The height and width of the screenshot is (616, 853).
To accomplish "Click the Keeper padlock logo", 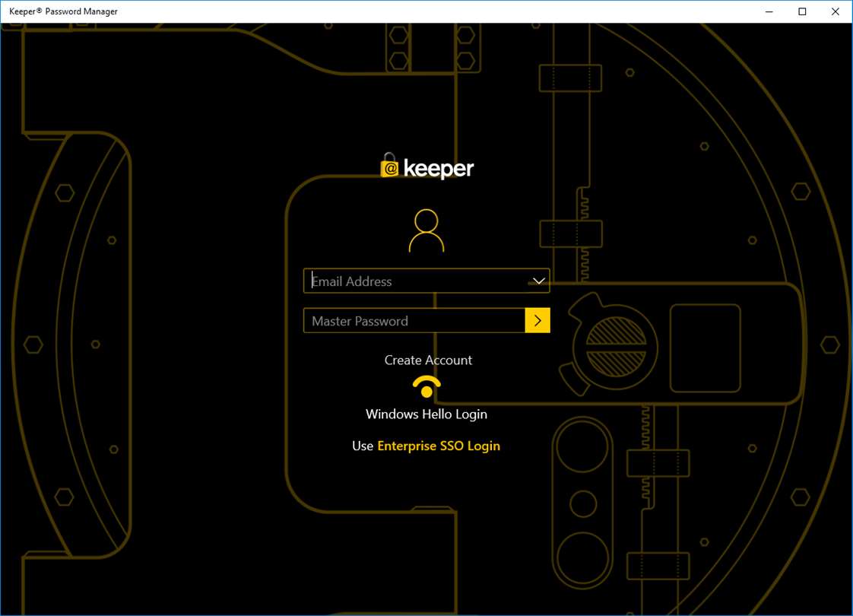I will coord(389,166).
